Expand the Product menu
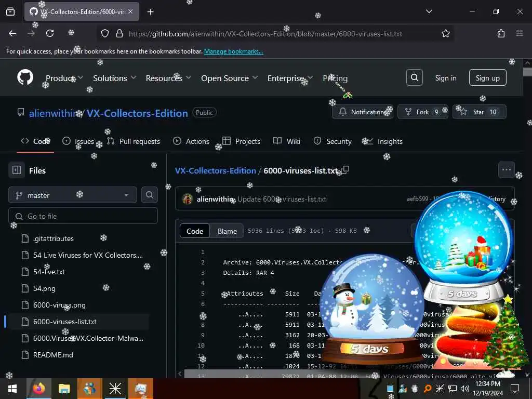Image resolution: width=532 pixels, height=399 pixels. coord(64,78)
